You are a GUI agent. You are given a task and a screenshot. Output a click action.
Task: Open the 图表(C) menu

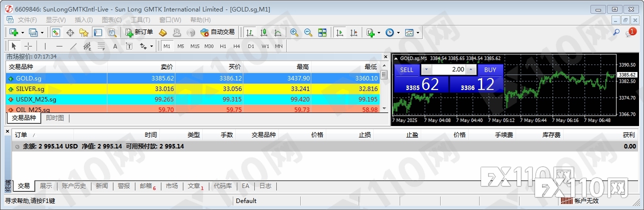point(111,20)
